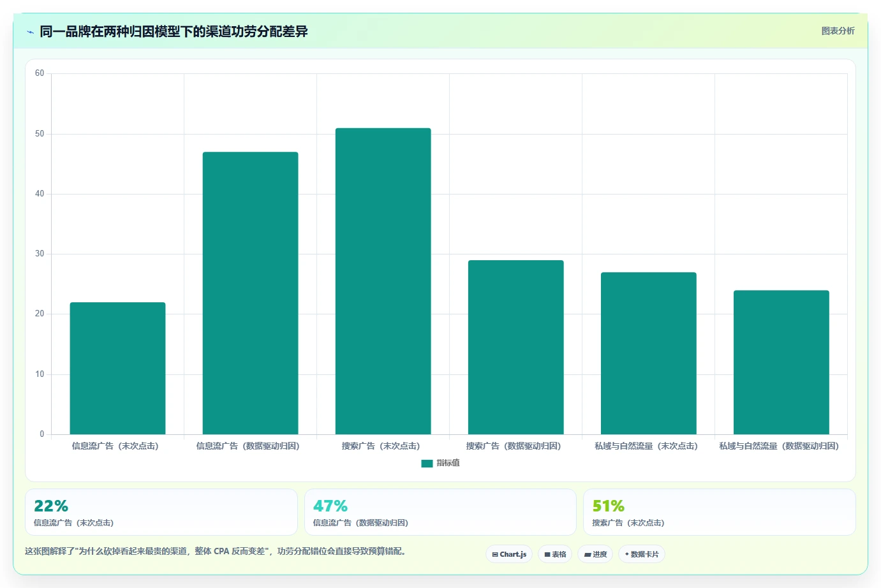The image size is (881, 588).
Task: Click the bar for 私域与自然流量（数据驱动归因）
Action: click(781, 362)
